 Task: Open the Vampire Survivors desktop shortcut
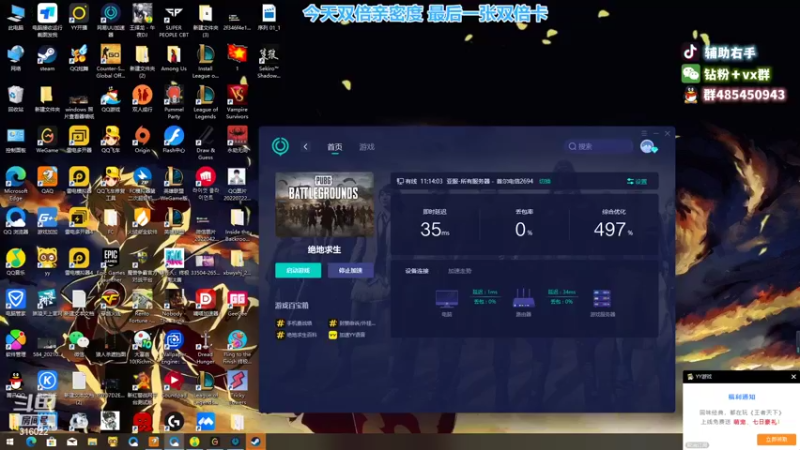click(x=237, y=102)
